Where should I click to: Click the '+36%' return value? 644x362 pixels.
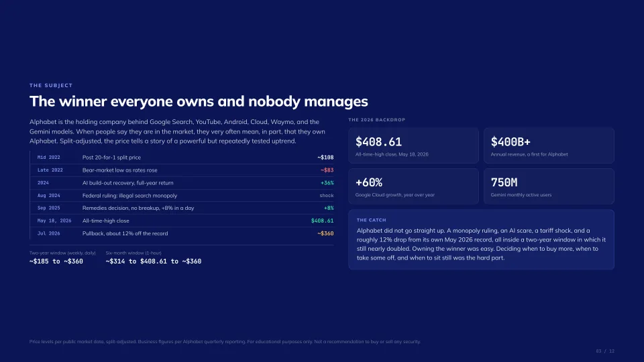[x=327, y=182]
